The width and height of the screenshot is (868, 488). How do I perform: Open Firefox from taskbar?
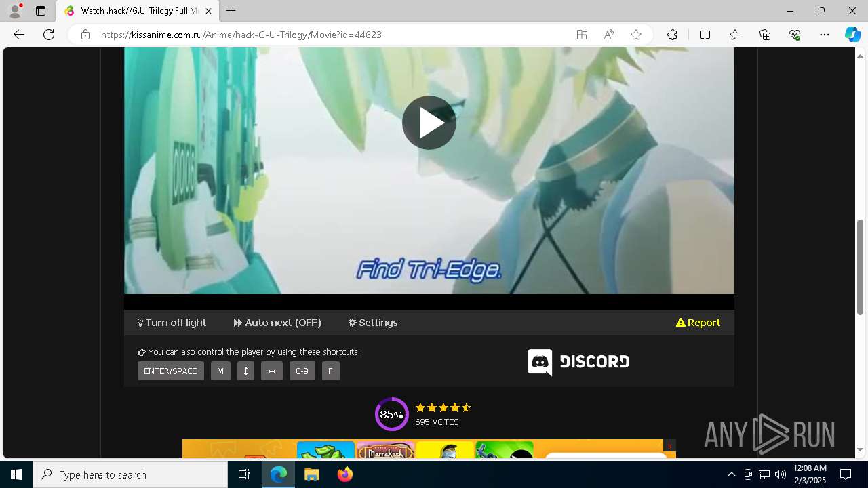coord(344,474)
